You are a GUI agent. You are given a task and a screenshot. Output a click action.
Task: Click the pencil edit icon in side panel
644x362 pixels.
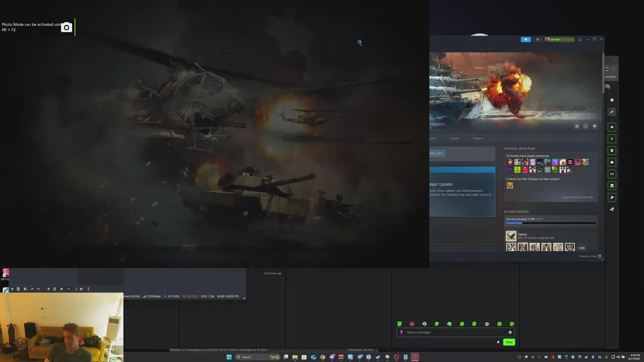click(x=612, y=112)
